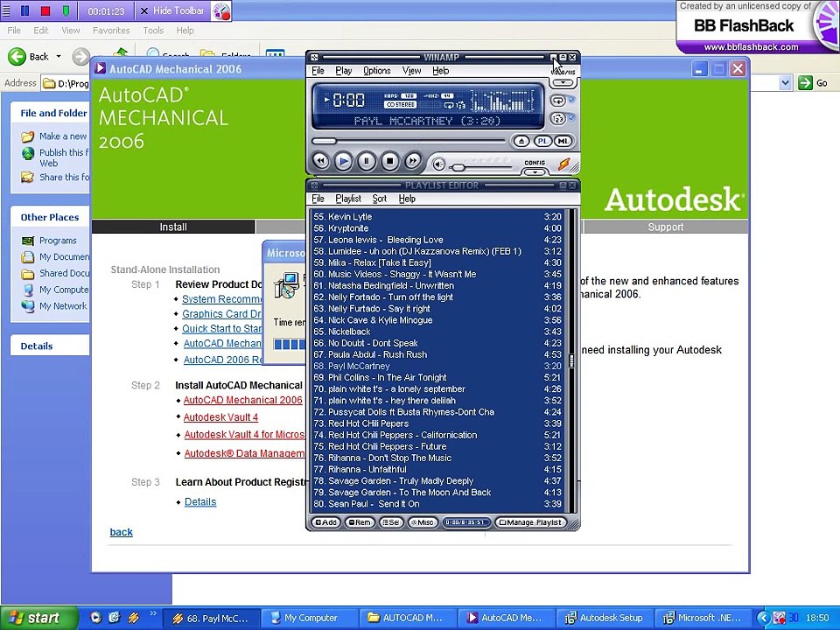Click the Details link under Step 3
Screen dimensions: 840x630
click(200, 502)
